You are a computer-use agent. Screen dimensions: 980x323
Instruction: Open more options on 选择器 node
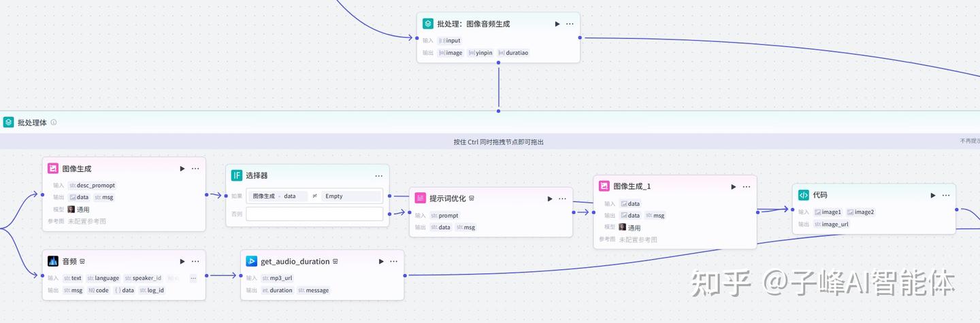click(379, 175)
